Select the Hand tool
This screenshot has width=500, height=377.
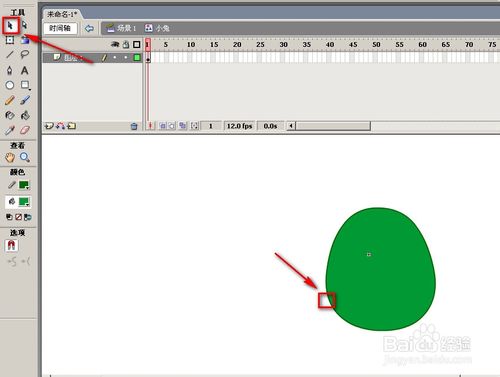(x=10, y=157)
